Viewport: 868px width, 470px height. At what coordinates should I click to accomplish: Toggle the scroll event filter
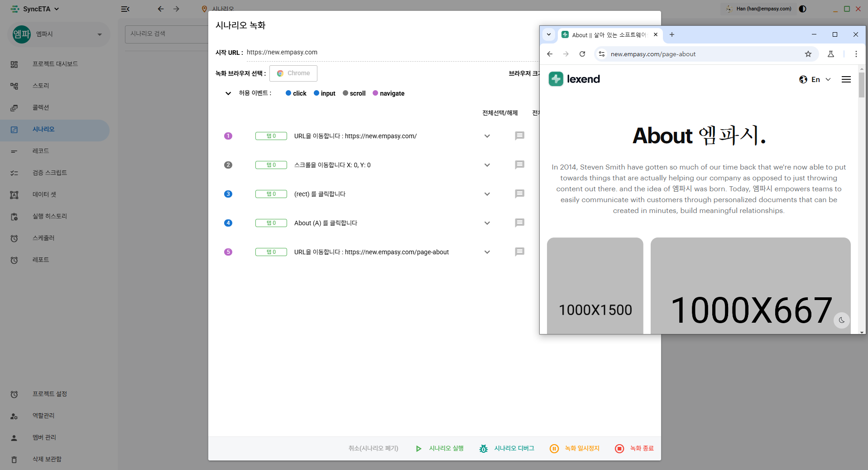pyautogui.click(x=354, y=93)
